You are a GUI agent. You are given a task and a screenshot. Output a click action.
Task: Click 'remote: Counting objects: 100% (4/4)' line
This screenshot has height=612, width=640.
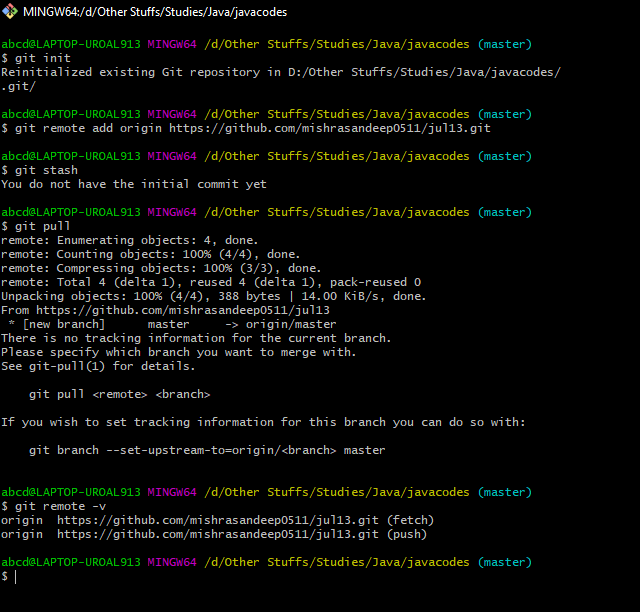pos(151,254)
